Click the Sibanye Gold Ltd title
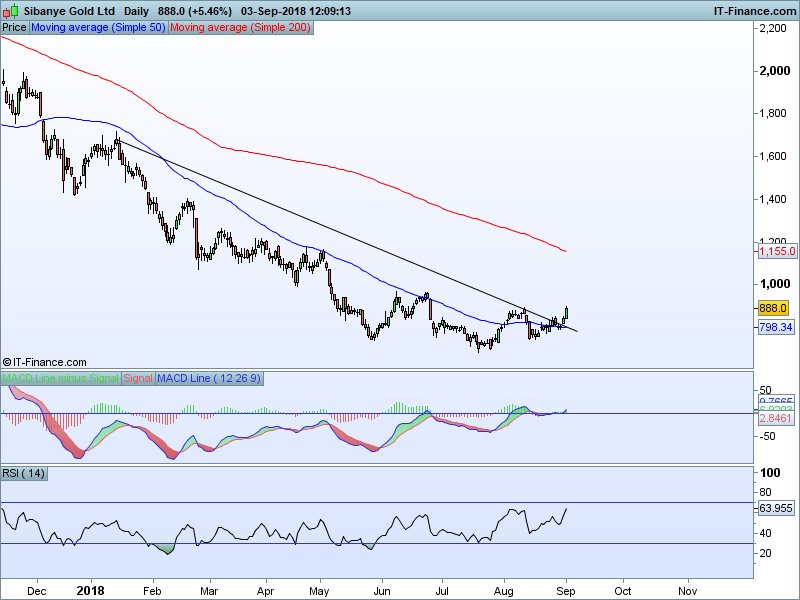 pyautogui.click(x=69, y=11)
